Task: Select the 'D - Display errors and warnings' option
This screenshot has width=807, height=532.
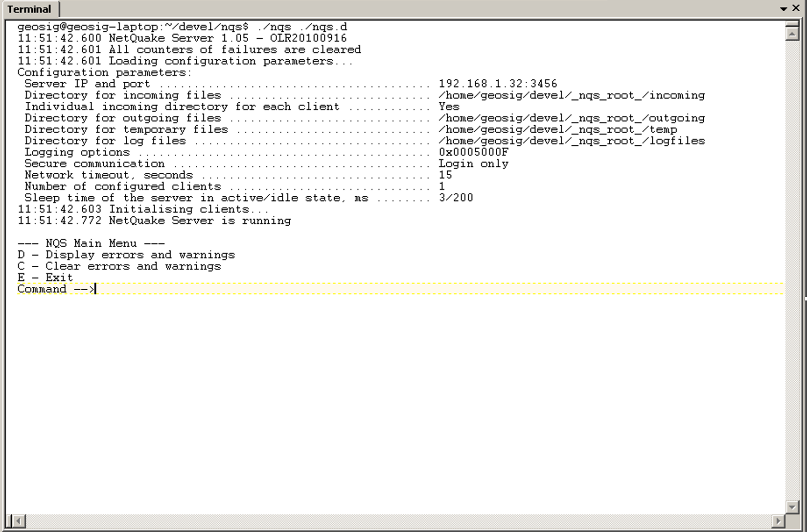Action: coord(126,254)
